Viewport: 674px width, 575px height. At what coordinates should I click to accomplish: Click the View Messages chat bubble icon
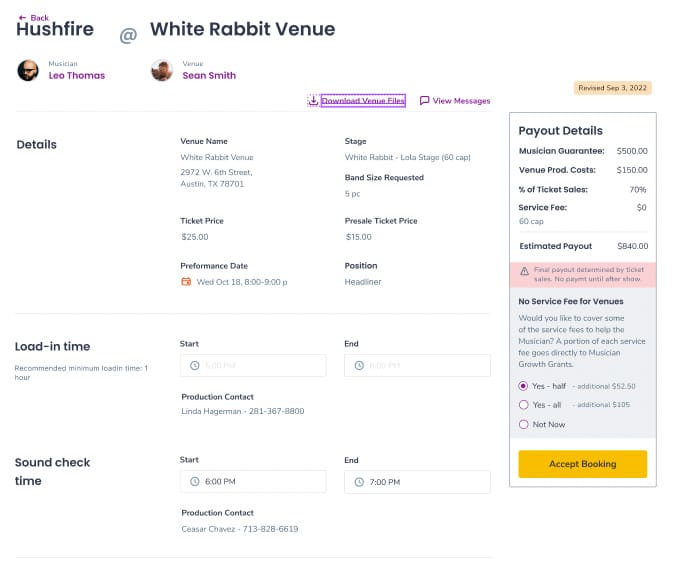coord(424,101)
